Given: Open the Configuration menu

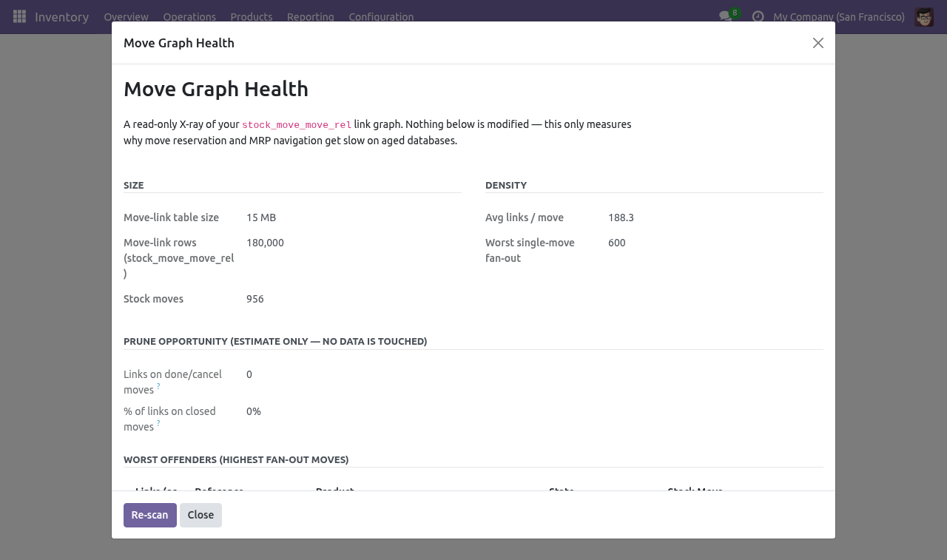Looking at the screenshot, I should pyautogui.click(x=381, y=17).
